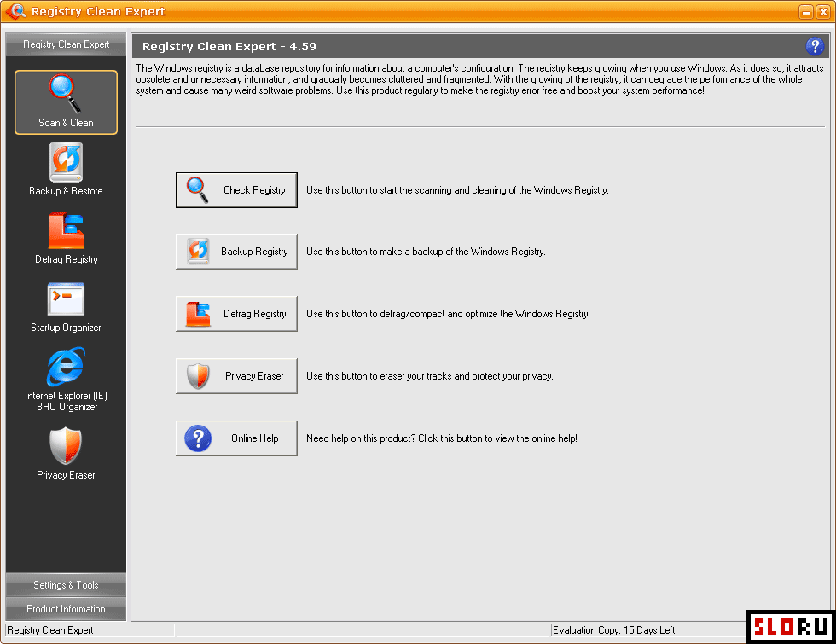
Task: Click Privacy Eraser button in main panel
Action: 237,376
